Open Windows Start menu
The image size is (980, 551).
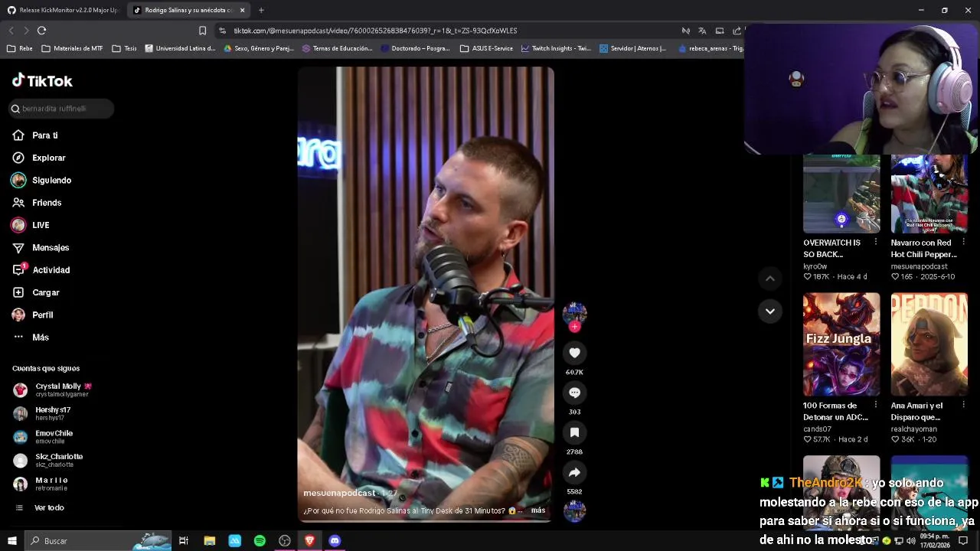coord(11,541)
